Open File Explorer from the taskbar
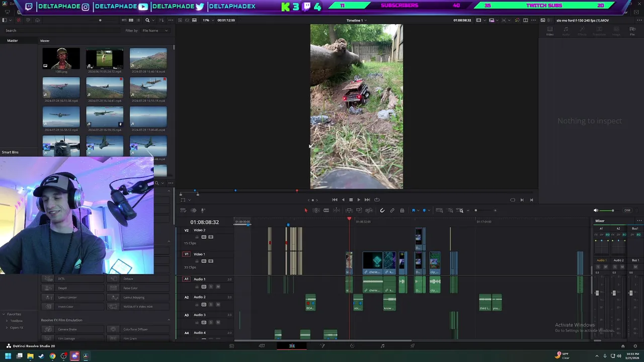This screenshot has width=644, height=362. [x=30, y=356]
